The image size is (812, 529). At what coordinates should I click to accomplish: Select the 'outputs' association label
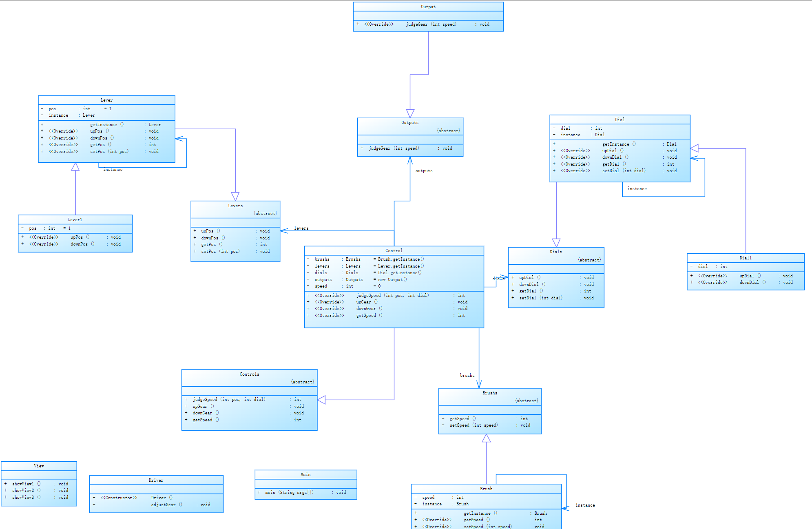pyautogui.click(x=424, y=171)
